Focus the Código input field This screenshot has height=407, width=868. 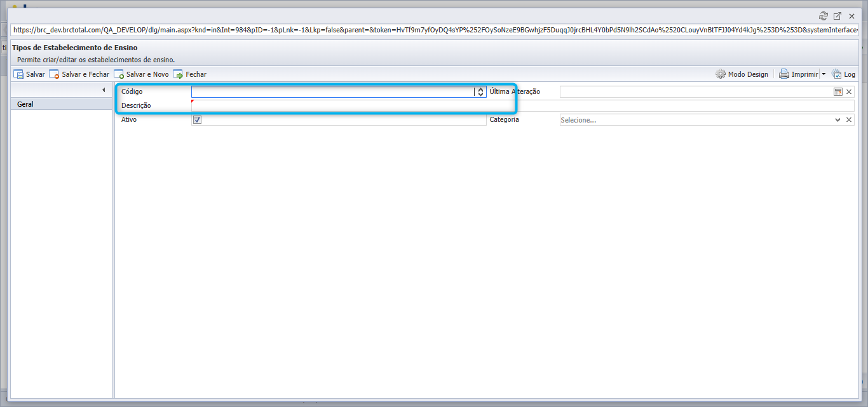333,91
